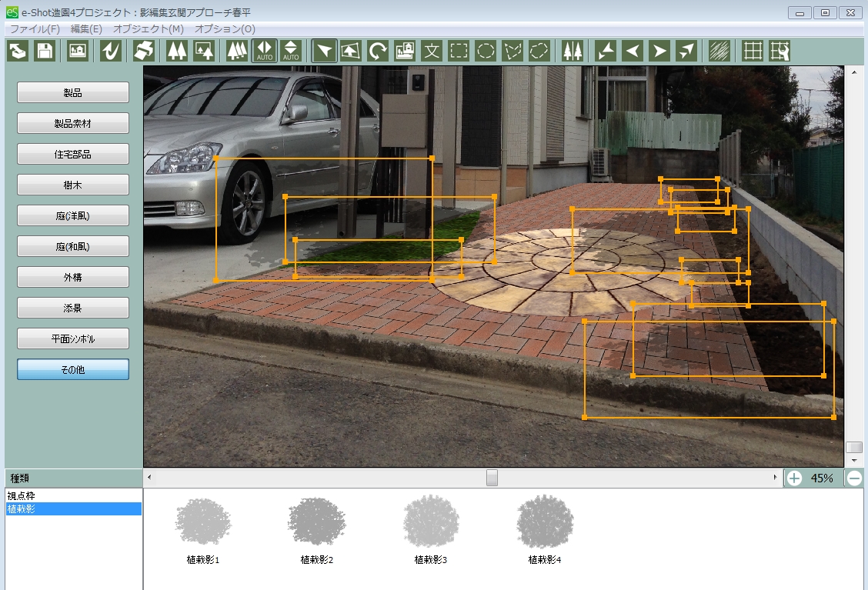The image size is (868, 590).
Task: Click the horizontal scrollbar thumb below canvas
Action: coord(492,478)
